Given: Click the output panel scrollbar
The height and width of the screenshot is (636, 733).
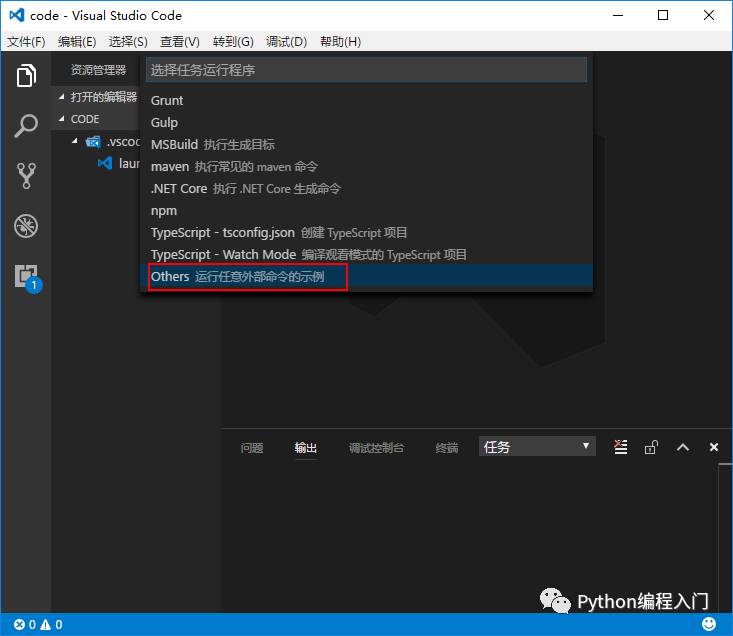Looking at the screenshot, I should (725, 537).
